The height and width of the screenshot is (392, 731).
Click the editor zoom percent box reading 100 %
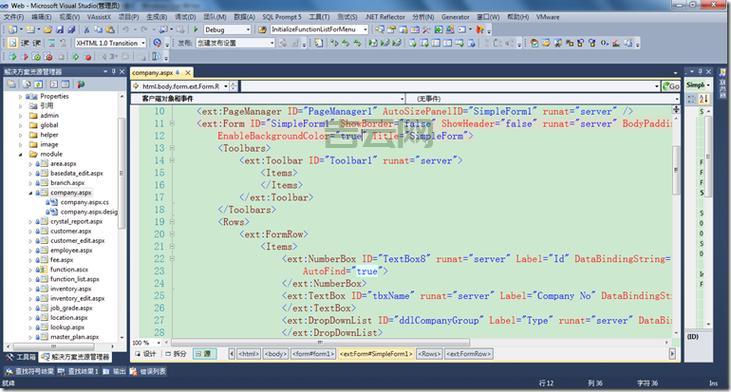[146, 343]
